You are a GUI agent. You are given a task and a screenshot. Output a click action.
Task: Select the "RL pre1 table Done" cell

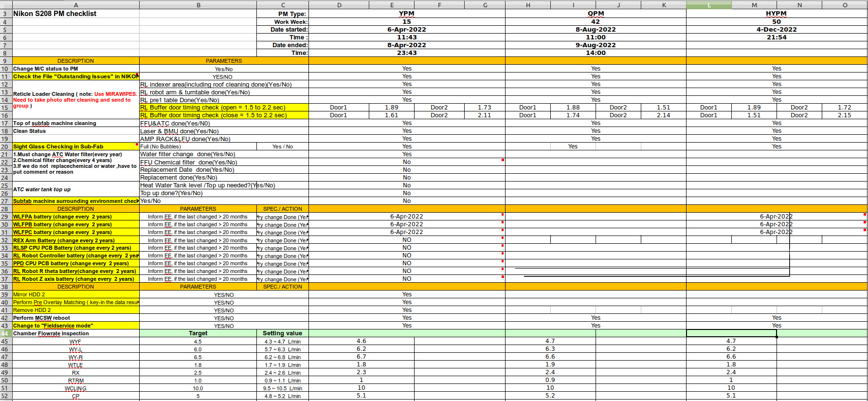click(224, 100)
